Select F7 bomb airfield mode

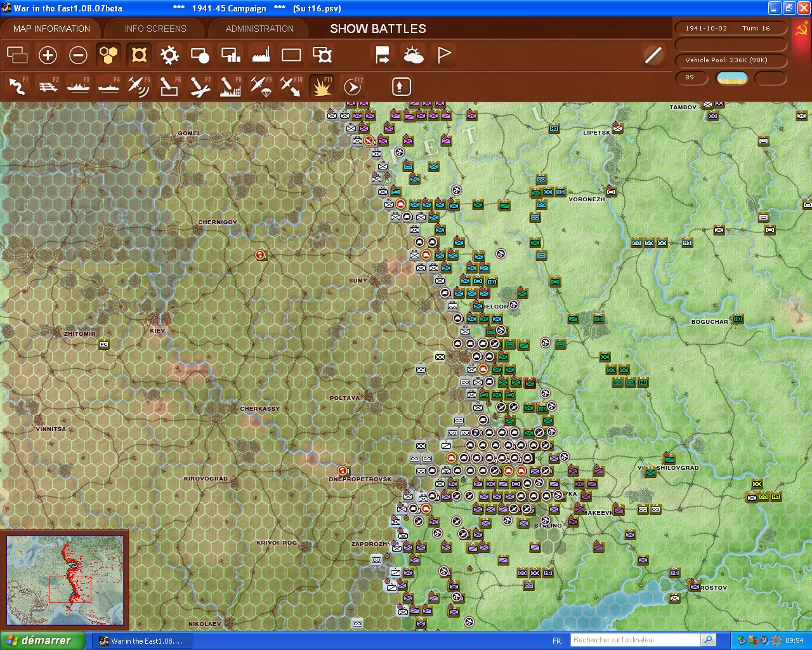pyautogui.click(x=200, y=86)
